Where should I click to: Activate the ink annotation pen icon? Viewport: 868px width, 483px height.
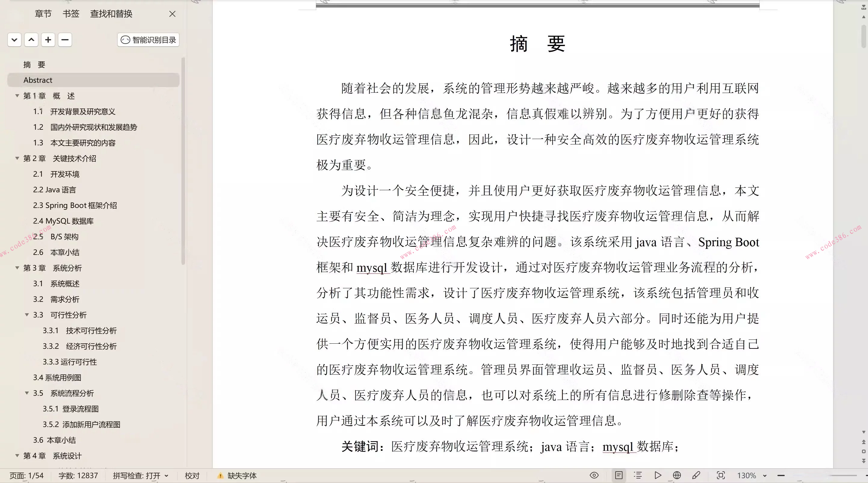(x=696, y=475)
